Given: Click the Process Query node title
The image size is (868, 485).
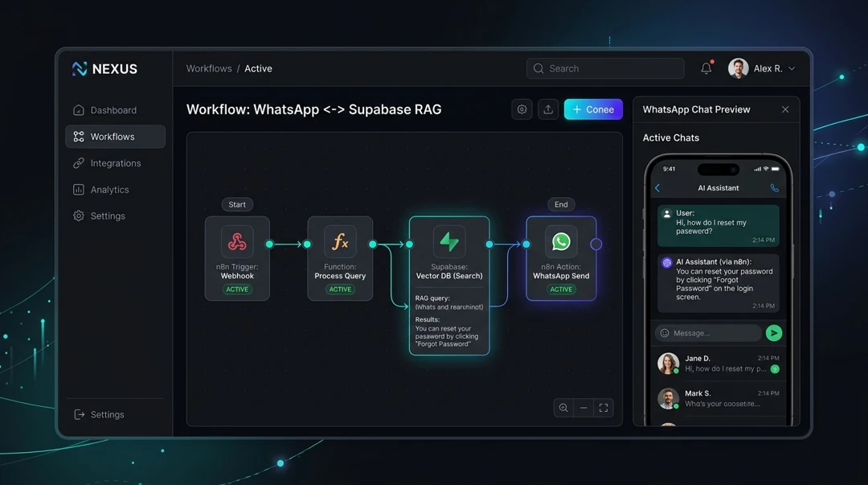Looking at the screenshot, I should [340, 276].
